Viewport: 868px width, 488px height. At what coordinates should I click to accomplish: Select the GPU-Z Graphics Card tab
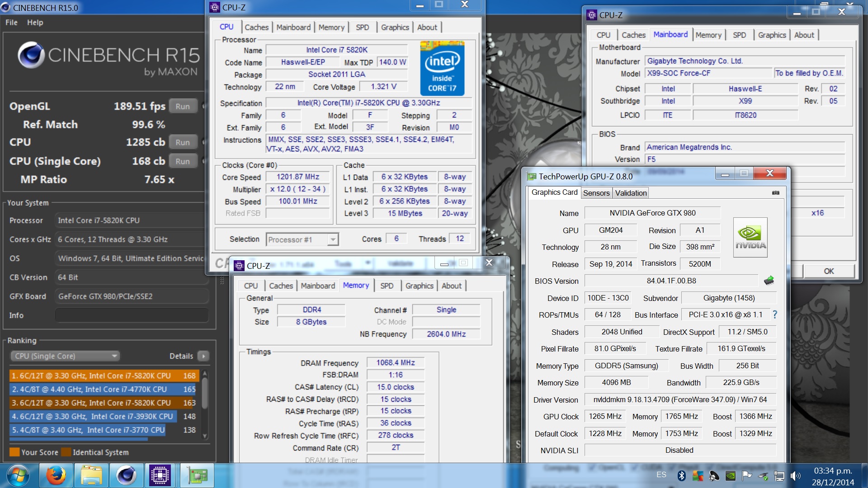coord(554,192)
